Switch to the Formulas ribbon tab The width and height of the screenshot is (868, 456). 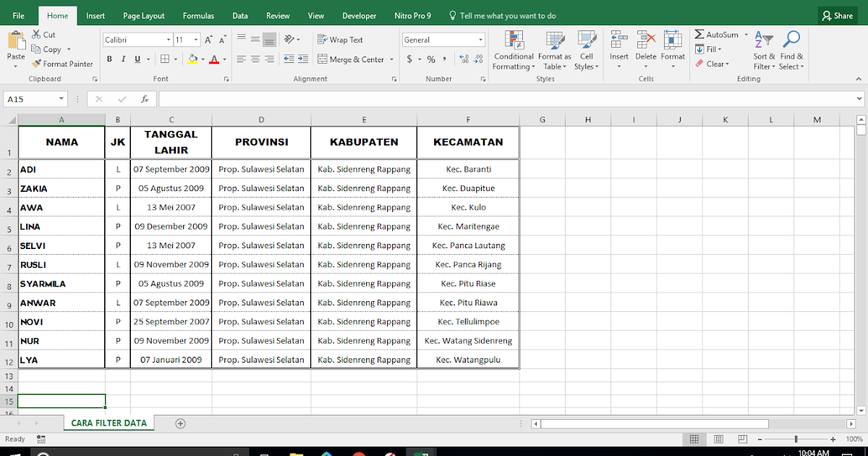click(x=198, y=14)
